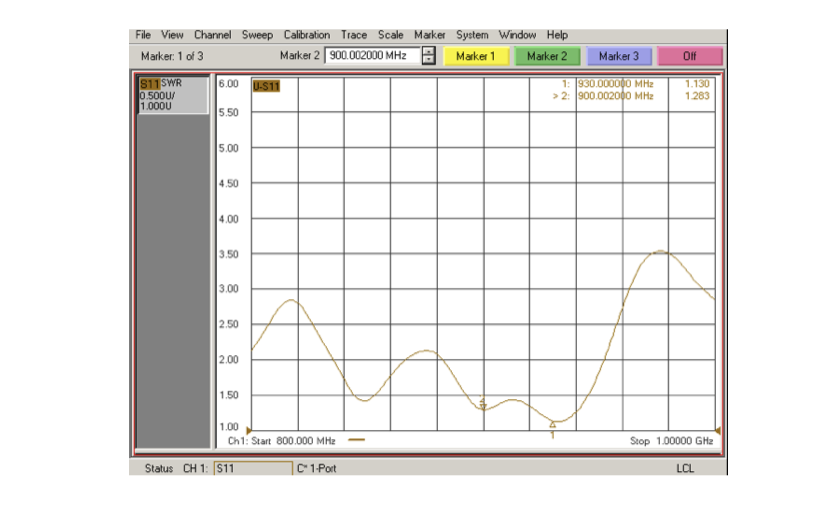The image size is (828, 518).
Task: Open the Calibration menu
Action: pyautogui.click(x=306, y=35)
